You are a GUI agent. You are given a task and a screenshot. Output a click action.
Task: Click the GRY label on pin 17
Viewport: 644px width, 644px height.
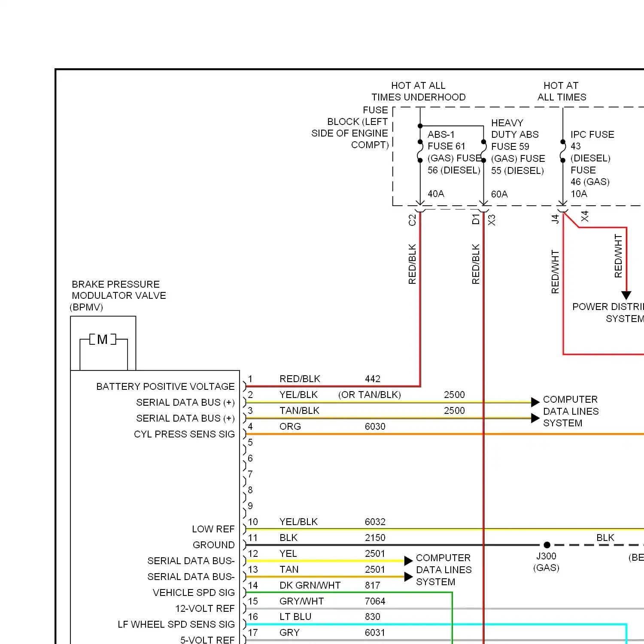[289, 632]
